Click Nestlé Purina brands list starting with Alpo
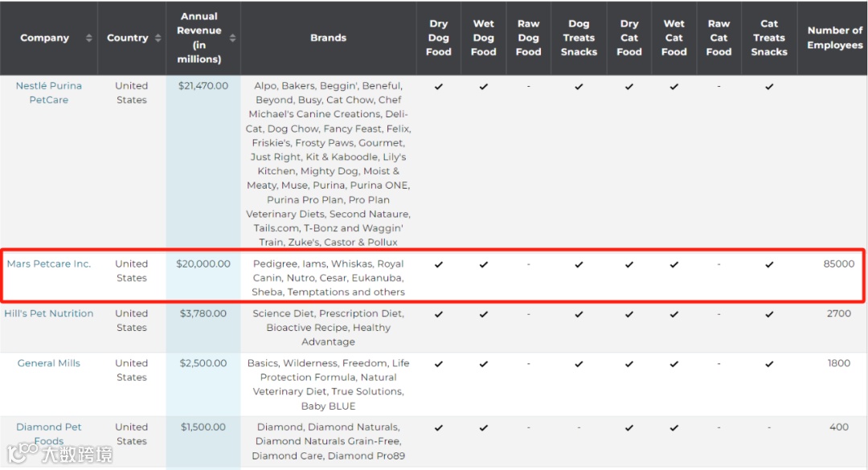 coord(328,164)
